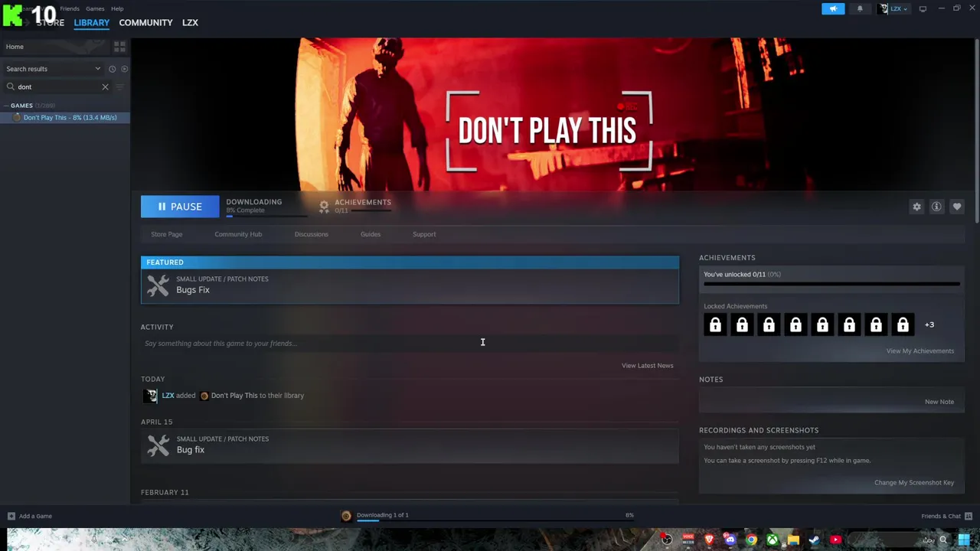Click Don't Play This download icon in bottom bar
The height and width of the screenshot is (551, 980).
346,516
